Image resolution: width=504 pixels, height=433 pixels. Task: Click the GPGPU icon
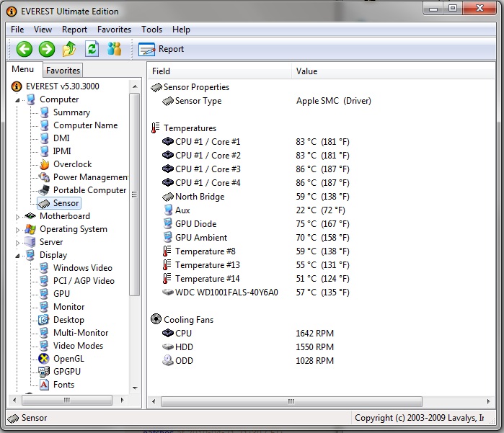tap(44, 372)
